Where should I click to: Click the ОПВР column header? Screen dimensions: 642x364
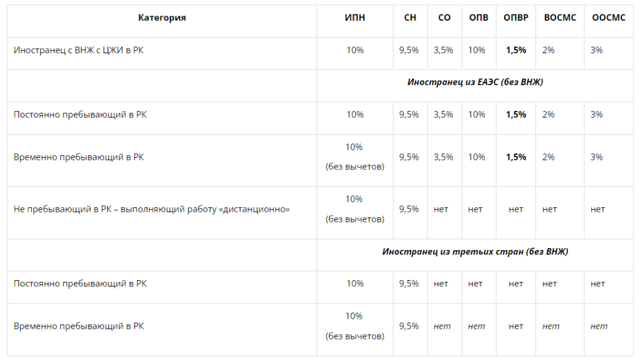click(x=516, y=18)
